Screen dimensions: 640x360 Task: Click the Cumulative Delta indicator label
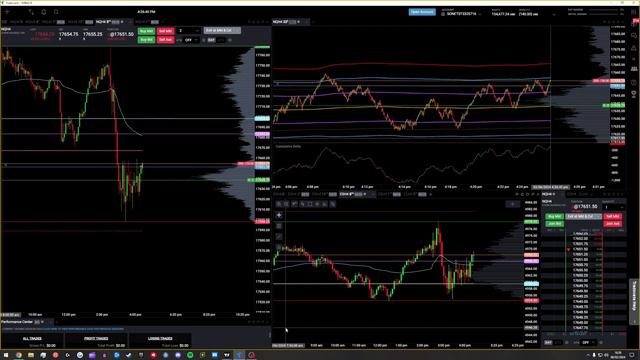click(x=288, y=146)
